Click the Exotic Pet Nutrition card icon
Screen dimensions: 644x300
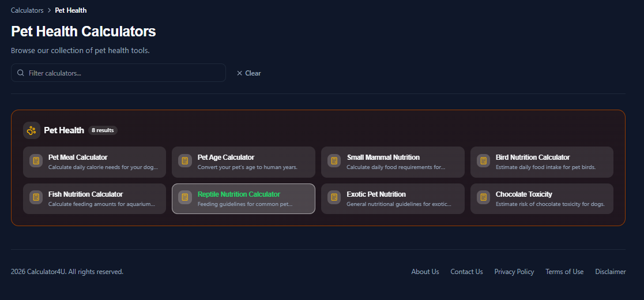tap(334, 197)
